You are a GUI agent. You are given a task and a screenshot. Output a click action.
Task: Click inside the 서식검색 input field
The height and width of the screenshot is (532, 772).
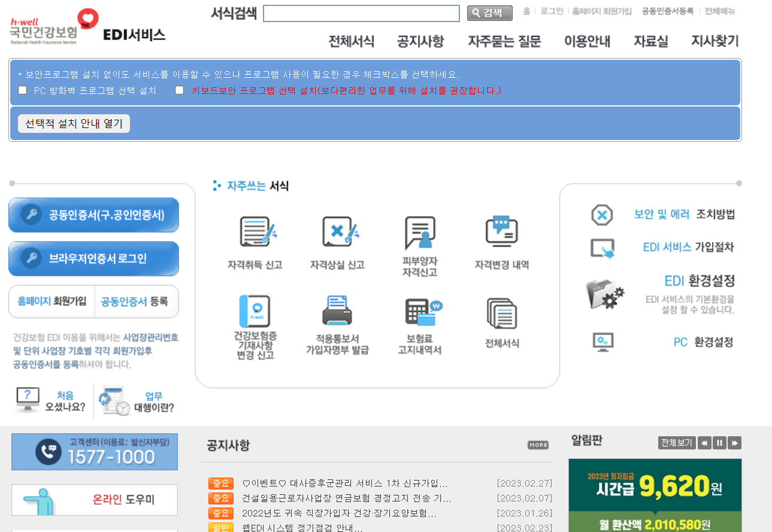(361, 13)
